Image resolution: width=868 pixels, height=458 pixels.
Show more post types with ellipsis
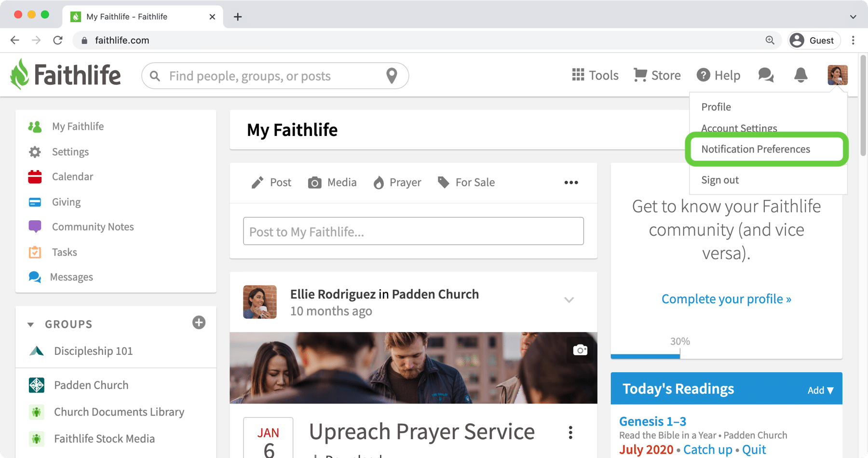click(x=571, y=182)
